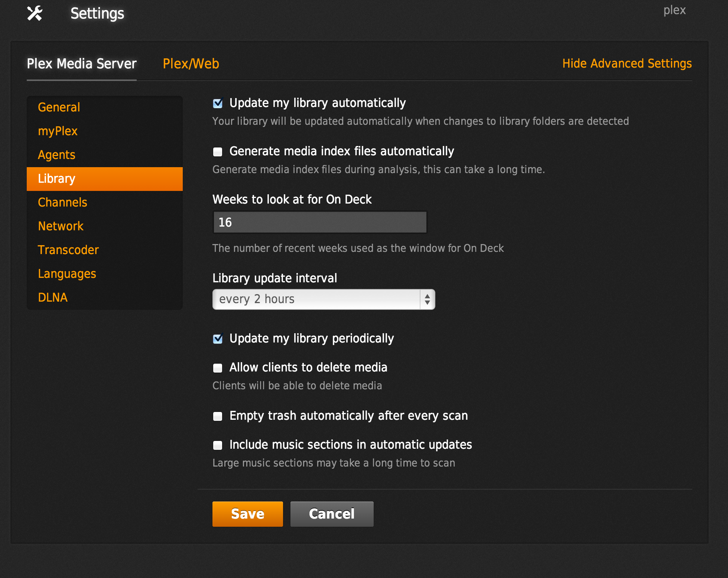Click the Weeks to look at for On Deck field
The height and width of the screenshot is (578, 728).
click(x=320, y=222)
